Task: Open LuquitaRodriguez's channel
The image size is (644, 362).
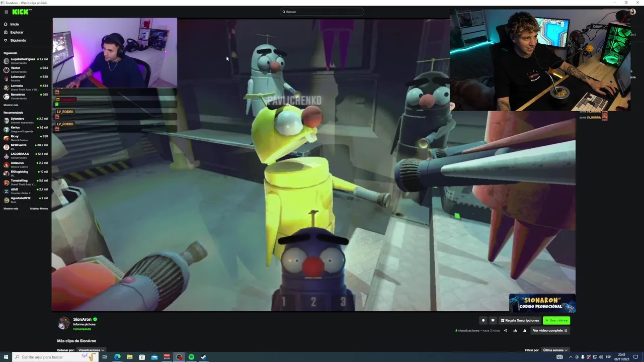Action: (26, 60)
